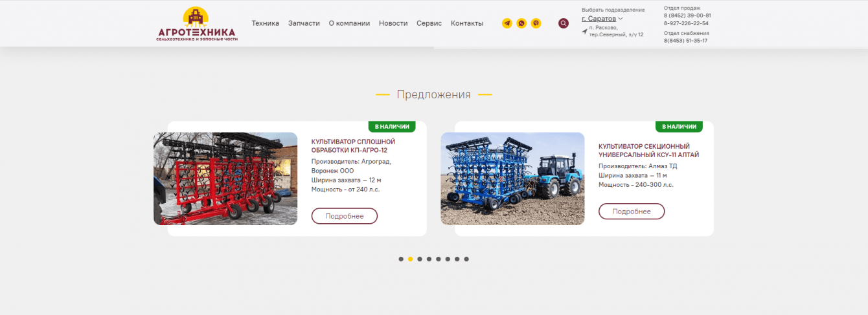Open the Новости section
Viewport: 868px width, 315px height.
(x=393, y=23)
